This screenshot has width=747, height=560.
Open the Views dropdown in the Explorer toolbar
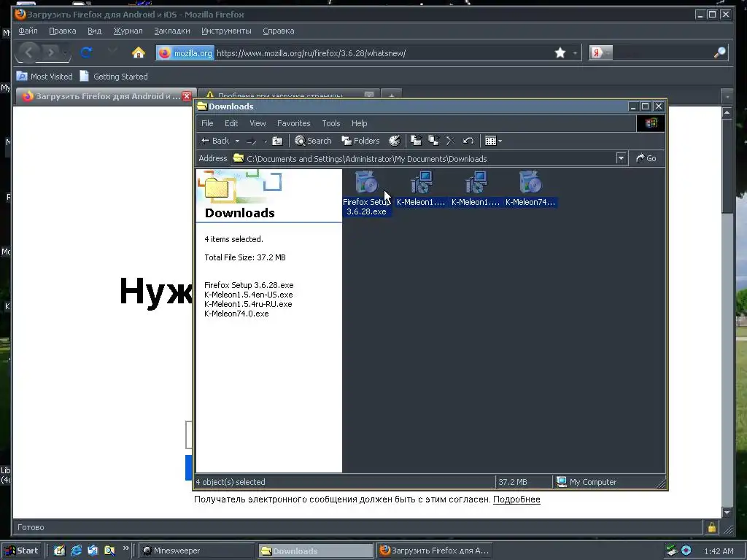(493, 141)
